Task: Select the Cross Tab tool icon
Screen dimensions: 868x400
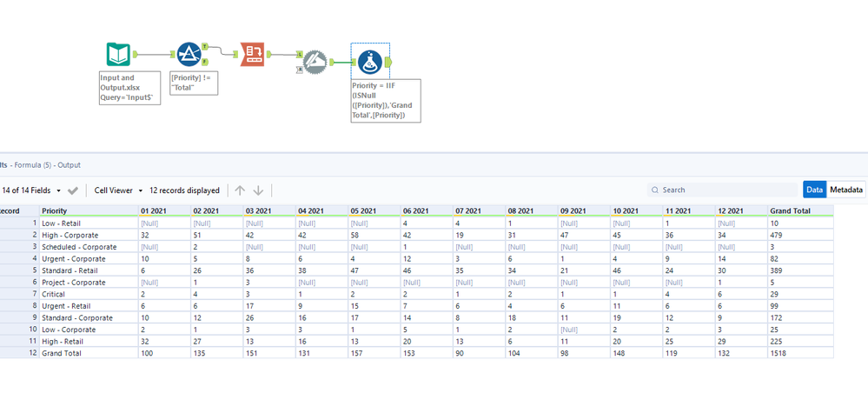Action: (x=253, y=54)
